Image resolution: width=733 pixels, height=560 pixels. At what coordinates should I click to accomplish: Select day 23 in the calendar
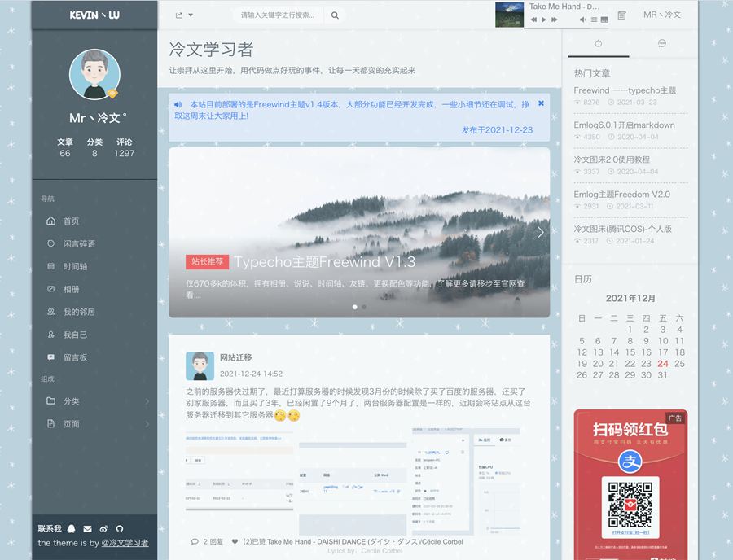pyautogui.click(x=646, y=364)
